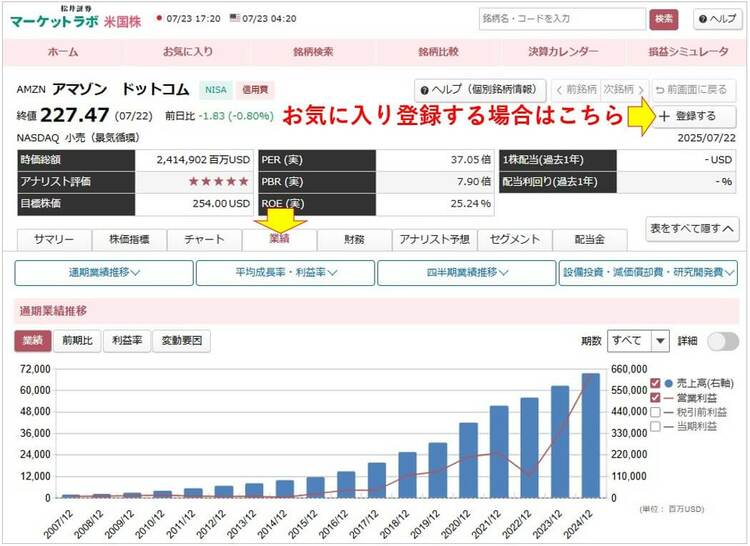Uncheck 売上高(右軸) legend checkbox
The height and width of the screenshot is (546, 750).
point(655,383)
